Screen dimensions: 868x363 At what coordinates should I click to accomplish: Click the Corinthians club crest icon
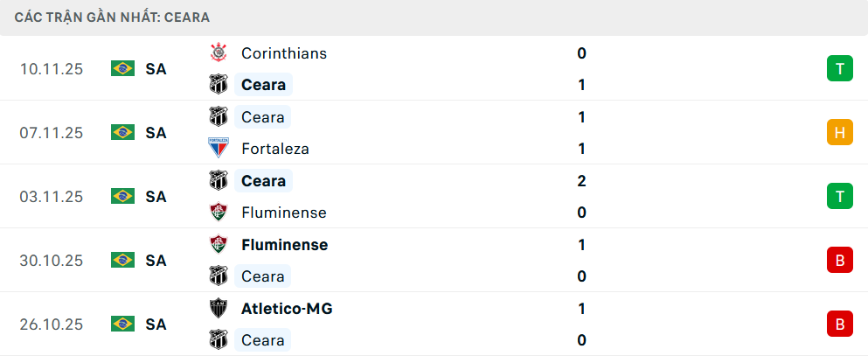coord(218,53)
